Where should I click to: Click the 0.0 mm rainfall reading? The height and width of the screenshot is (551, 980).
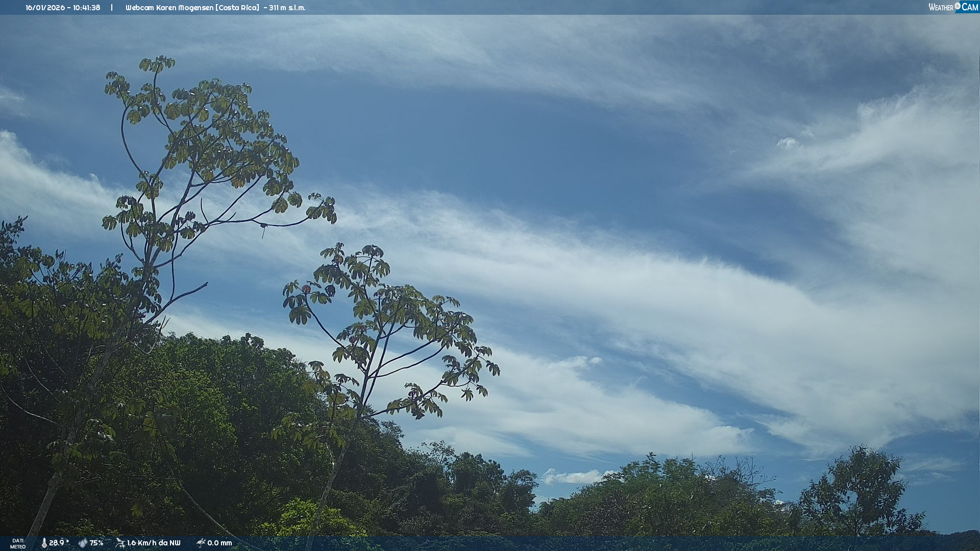219,543
